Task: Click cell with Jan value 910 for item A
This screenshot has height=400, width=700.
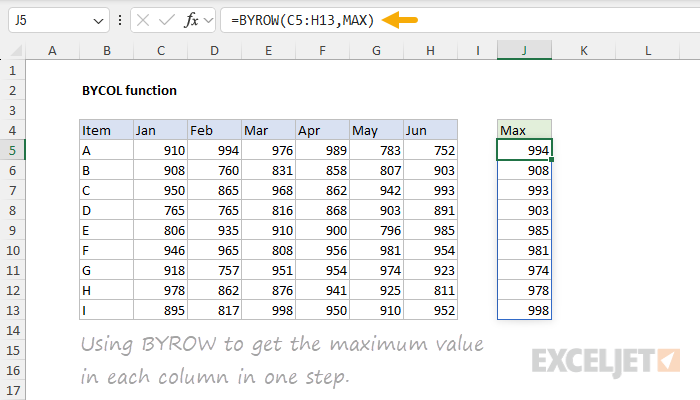Action: coord(161,150)
